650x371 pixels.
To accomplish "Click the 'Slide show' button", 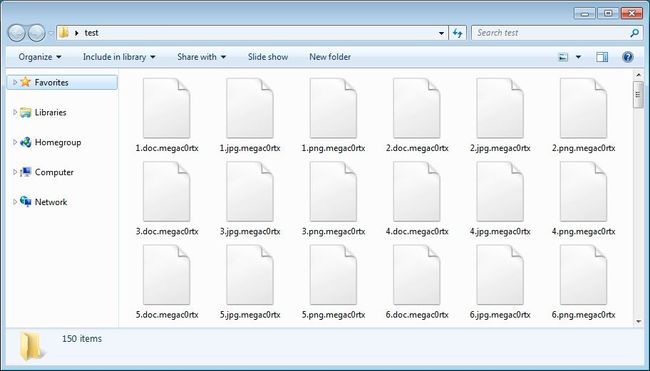I will 268,57.
